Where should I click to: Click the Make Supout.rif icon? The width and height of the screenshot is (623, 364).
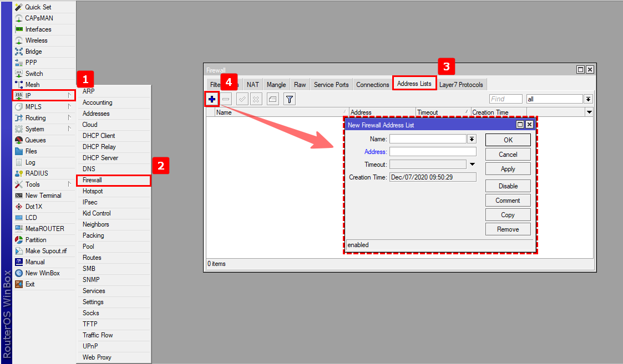(x=19, y=251)
